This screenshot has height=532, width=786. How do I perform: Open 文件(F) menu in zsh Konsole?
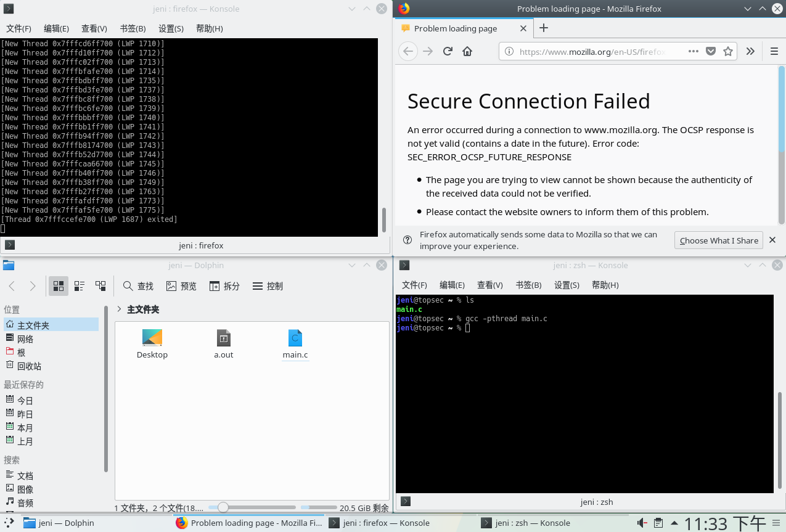point(414,285)
